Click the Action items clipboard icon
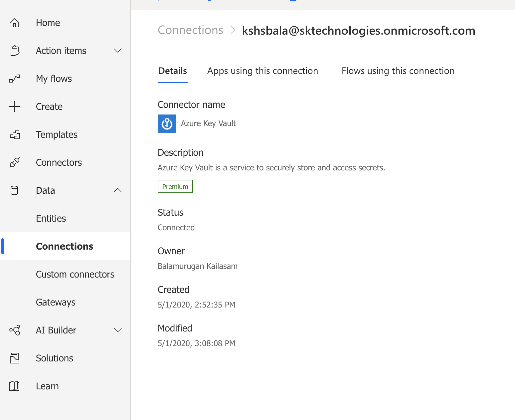 click(15, 51)
